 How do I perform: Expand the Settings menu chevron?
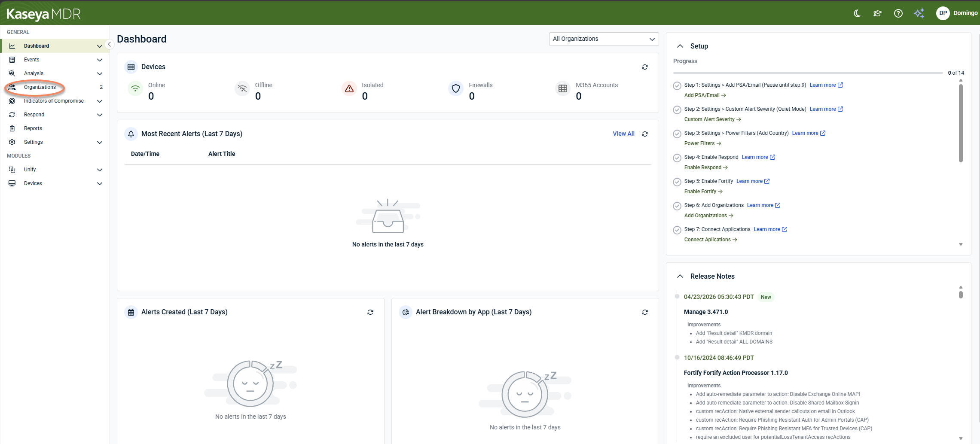tap(100, 142)
